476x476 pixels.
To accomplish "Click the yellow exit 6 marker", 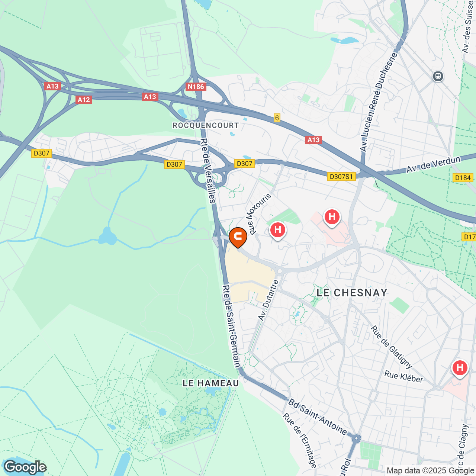I will [x=277, y=118].
